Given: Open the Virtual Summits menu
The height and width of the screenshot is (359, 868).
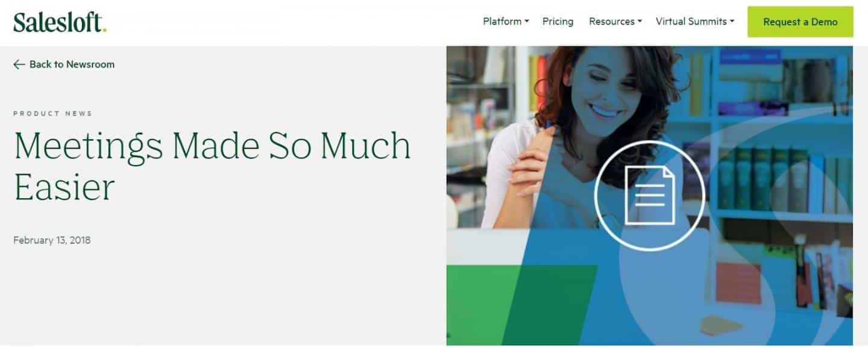Looking at the screenshot, I should (x=695, y=22).
